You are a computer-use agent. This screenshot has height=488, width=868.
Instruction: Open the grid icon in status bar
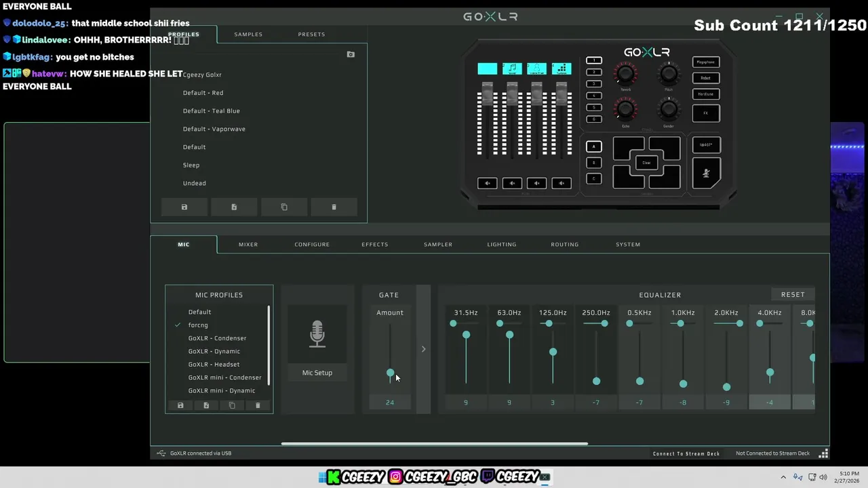pos(824,453)
